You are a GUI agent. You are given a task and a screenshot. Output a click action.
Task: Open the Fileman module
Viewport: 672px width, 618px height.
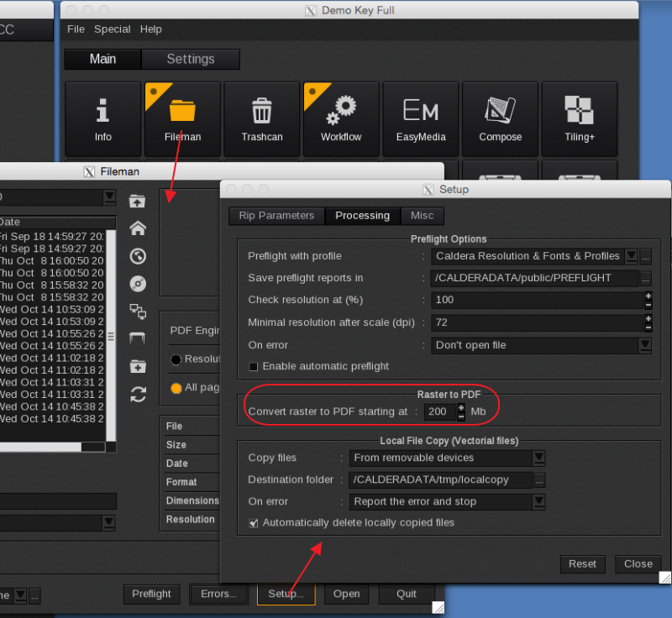[x=182, y=118]
